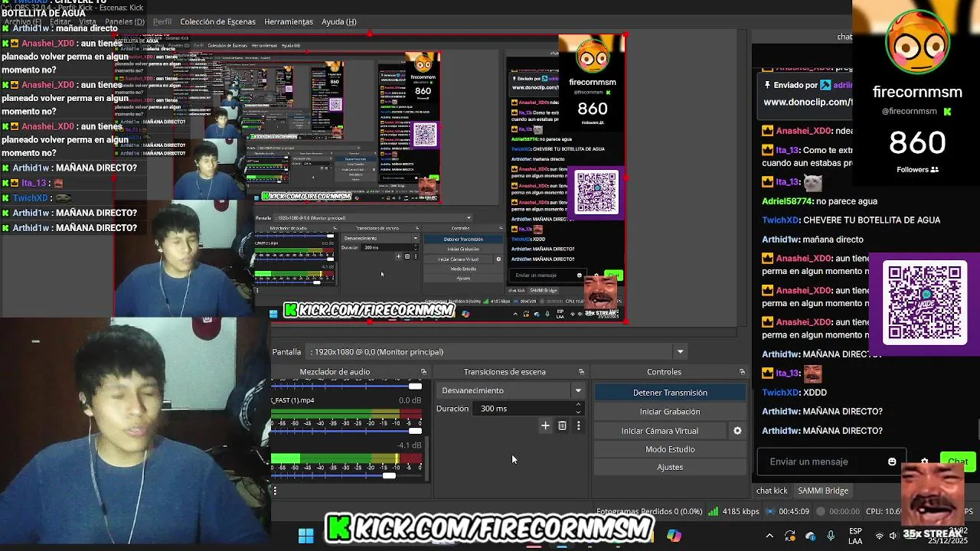The image size is (980, 551).
Task: Click Ita_13 username above XDDD message
Action: click(x=788, y=373)
